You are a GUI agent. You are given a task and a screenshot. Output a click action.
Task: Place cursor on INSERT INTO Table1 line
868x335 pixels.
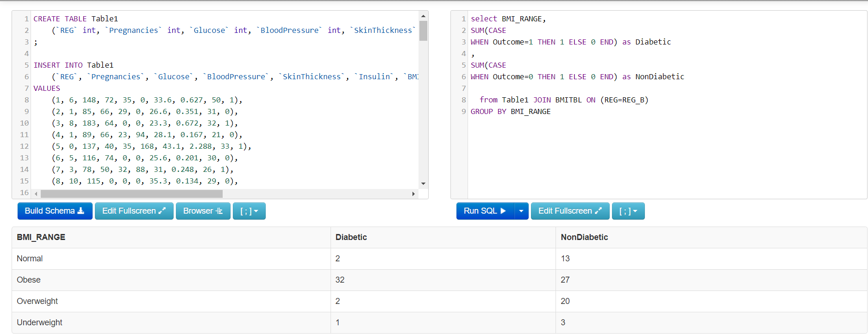(x=74, y=65)
